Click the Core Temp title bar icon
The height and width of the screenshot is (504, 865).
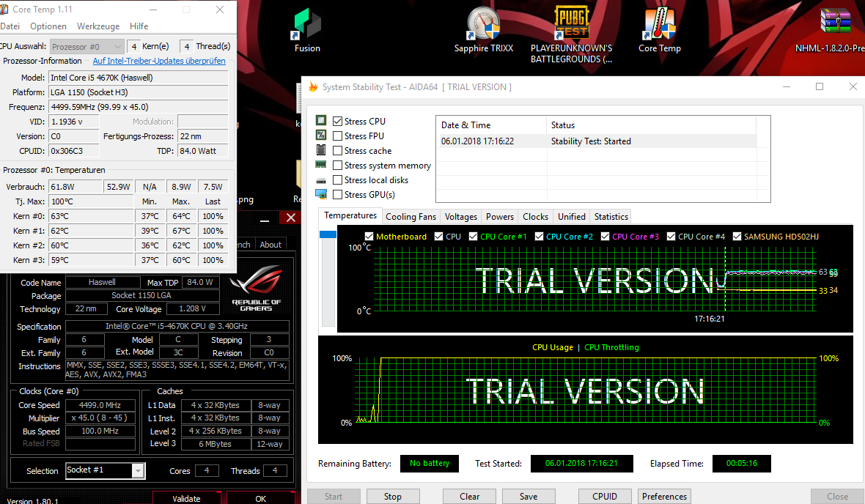4,10
